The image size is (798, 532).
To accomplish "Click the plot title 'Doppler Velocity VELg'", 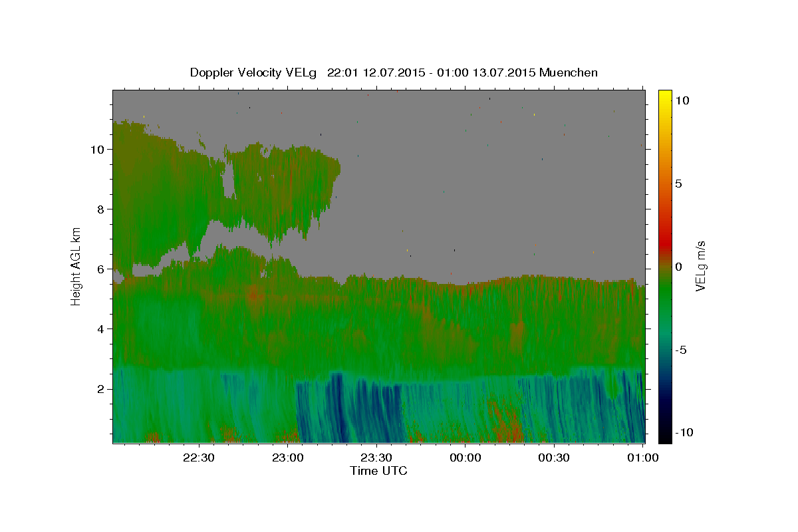I will point(255,72).
